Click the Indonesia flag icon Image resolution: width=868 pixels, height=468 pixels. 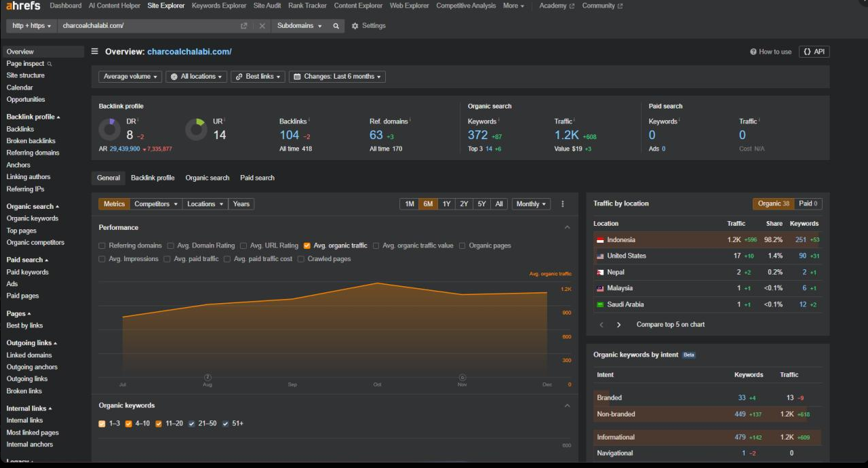tap(600, 240)
